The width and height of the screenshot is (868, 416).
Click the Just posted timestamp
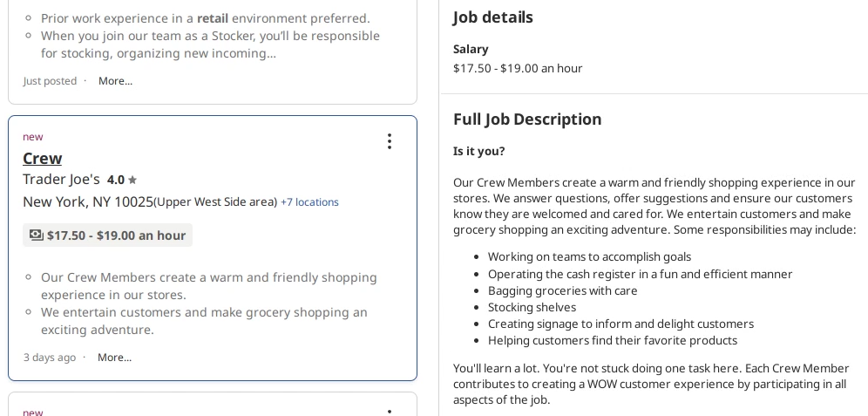[50, 81]
